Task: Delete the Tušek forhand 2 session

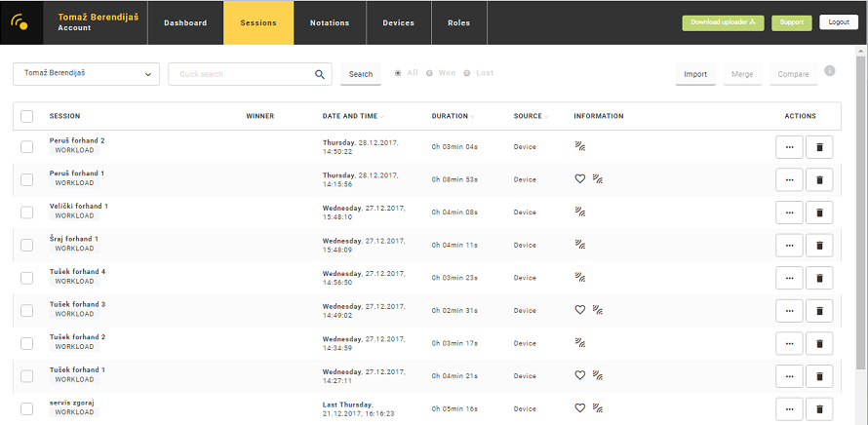Action: (819, 343)
